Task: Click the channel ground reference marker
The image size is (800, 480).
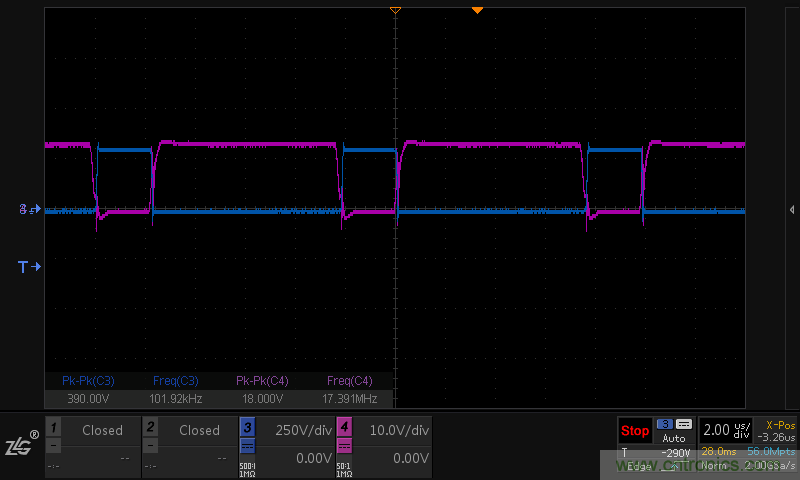Action: click(29, 210)
